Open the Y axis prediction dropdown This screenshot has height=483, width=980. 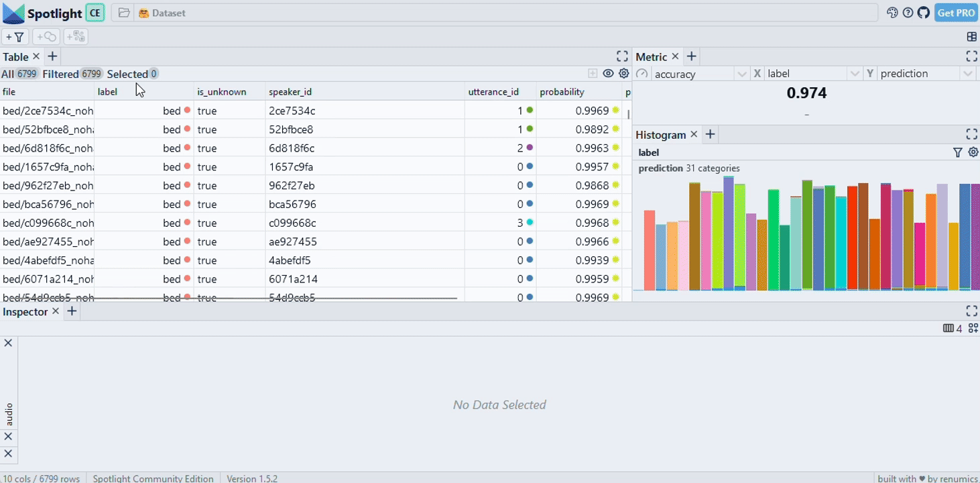967,74
